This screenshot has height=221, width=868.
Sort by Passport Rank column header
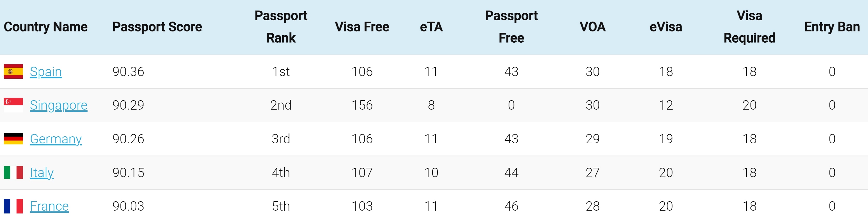281,27
